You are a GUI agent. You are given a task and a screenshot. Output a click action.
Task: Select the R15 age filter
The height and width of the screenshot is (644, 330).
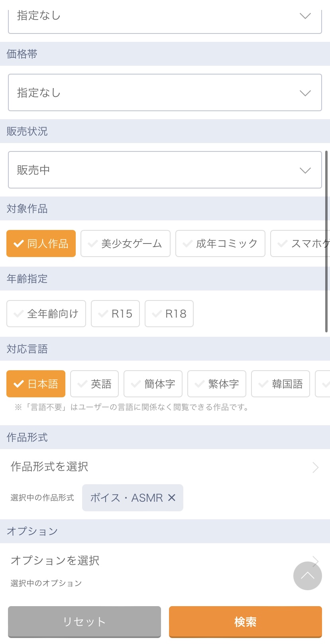tap(115, 314)
